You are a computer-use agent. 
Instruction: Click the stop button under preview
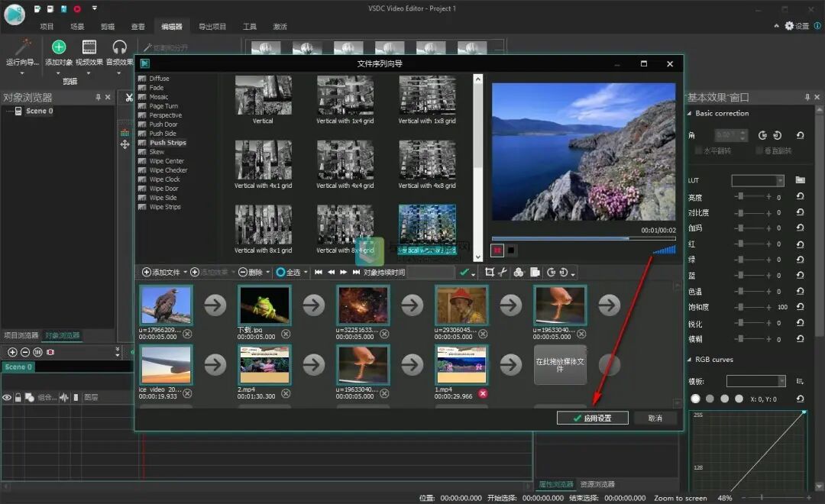tap(512, 250)
